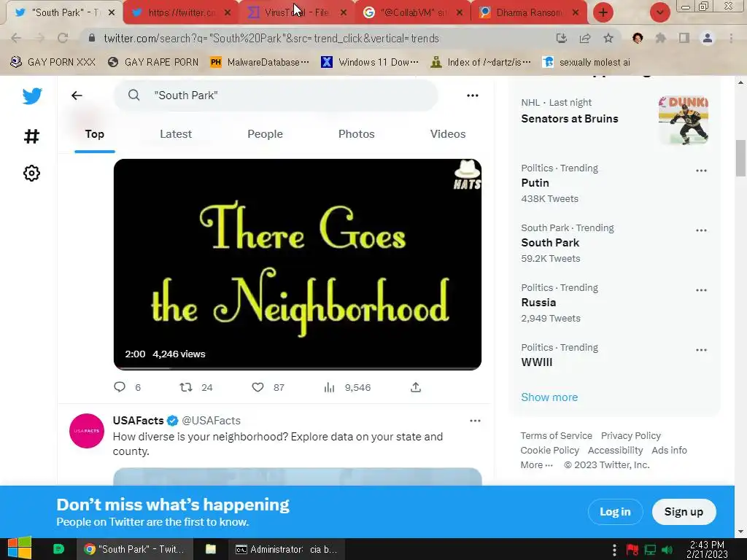View analytics showing 9,546 views
Viewport: 747px width, 560px height.
click(x=329, y=387)
